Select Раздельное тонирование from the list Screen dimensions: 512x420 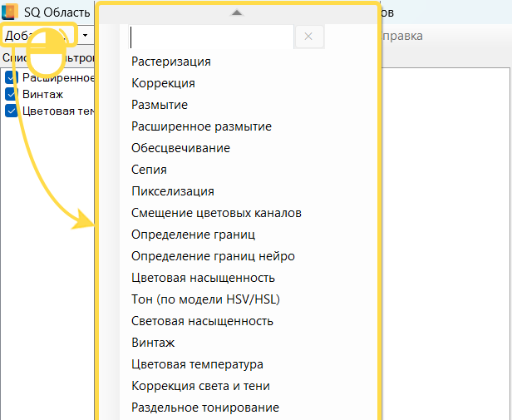click(205, 408)
